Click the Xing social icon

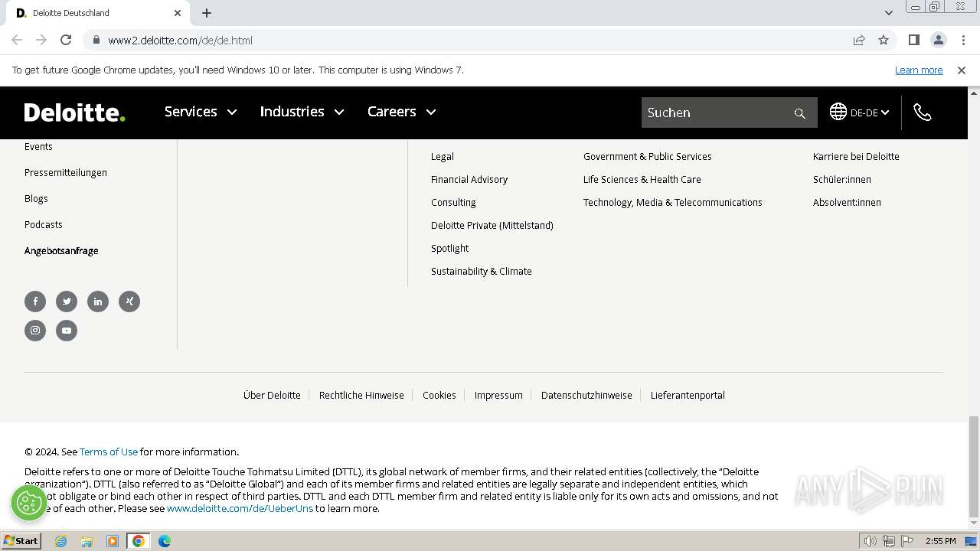coord(129,302)
